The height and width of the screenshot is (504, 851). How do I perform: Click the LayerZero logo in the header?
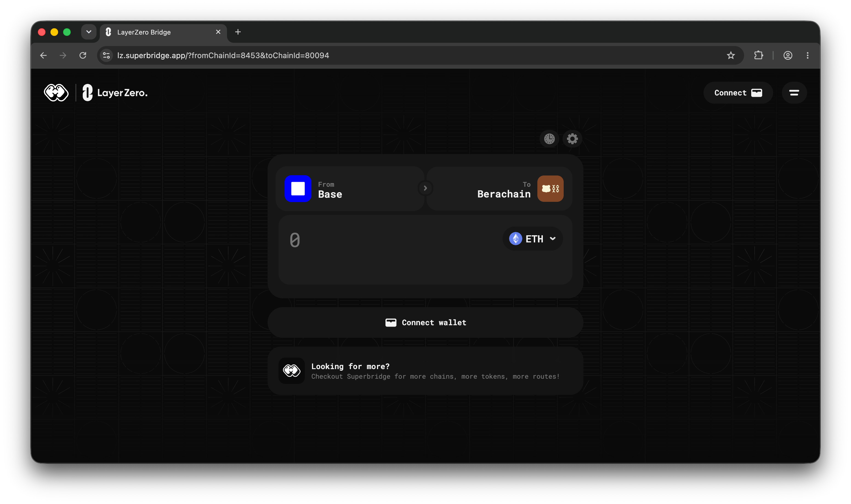click(115, 93)
